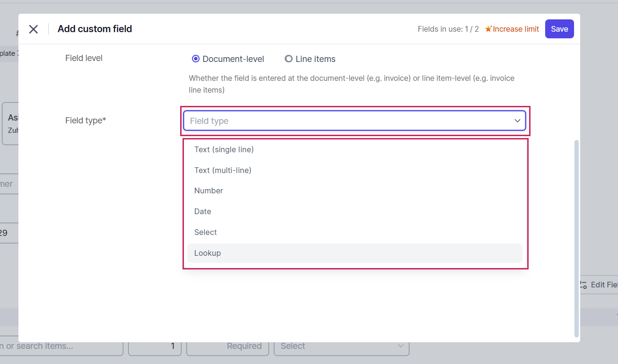Open the Increase limit link
Screen dimensions: 618x364
point(515,29)
